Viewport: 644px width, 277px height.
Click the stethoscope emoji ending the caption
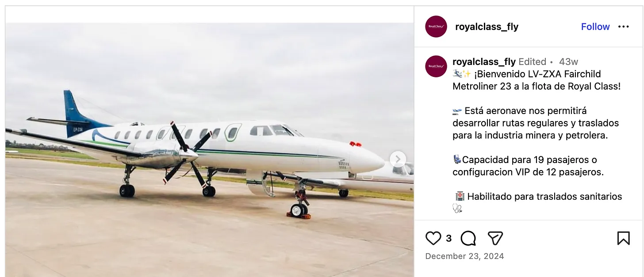pyautogui.click(x=457, y=209)
